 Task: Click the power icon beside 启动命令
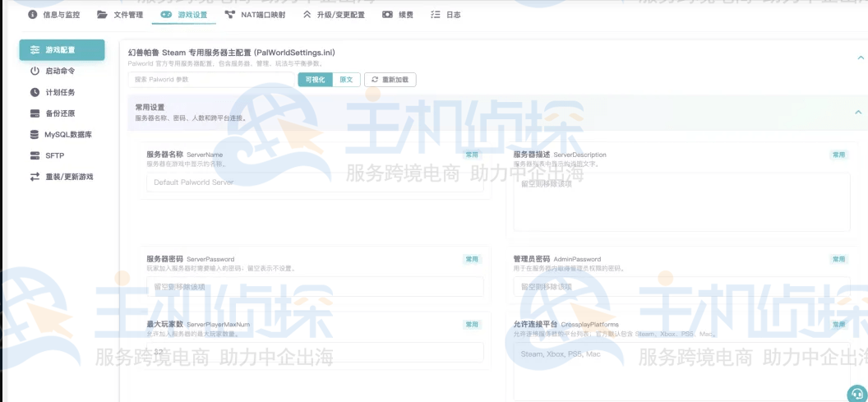[x=35, y=71]
